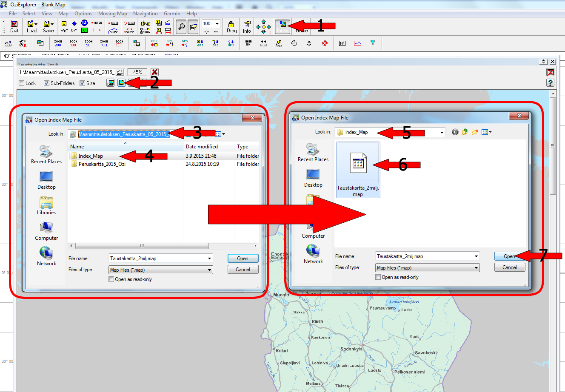Click the track SHOW icon

coord(113,31)
